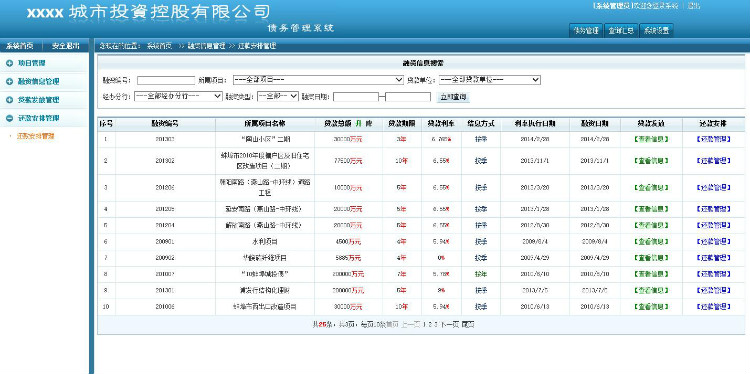Viewport: 750px width, 374px height.
Task: Go to page 2 in the pagination
Action: click(430, 324)
